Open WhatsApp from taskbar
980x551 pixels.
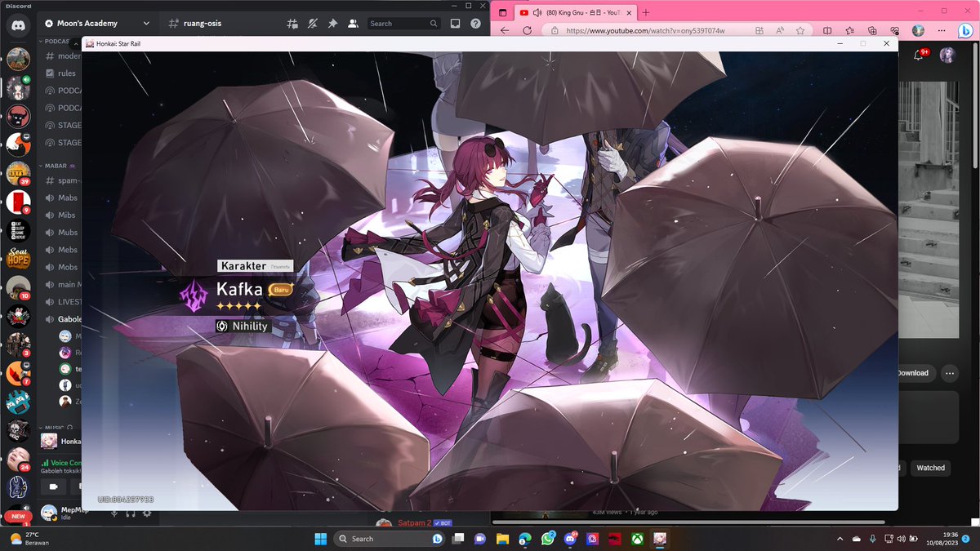tap(548, 539)
